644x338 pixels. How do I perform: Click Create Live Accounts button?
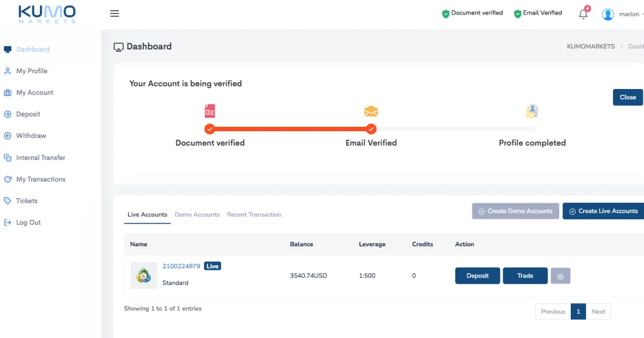(603, 211)
